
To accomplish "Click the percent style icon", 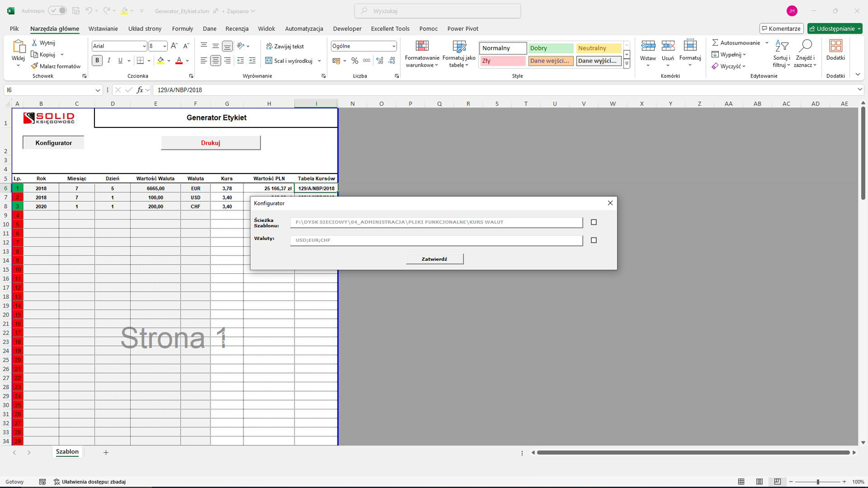I will click(x=355, y=61).
